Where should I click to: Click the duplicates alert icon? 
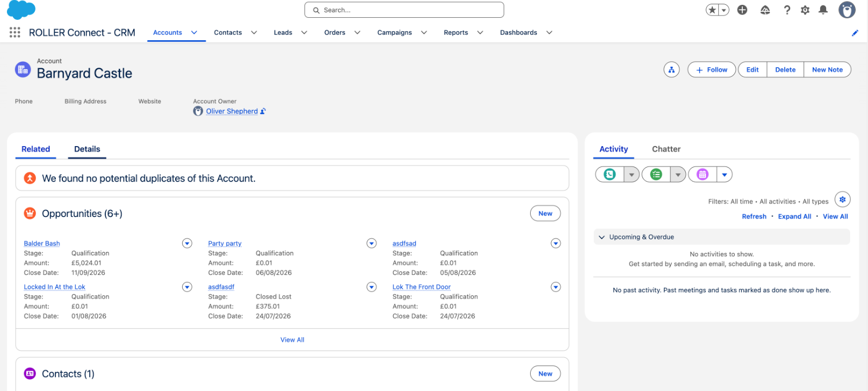tap(30, 178)
